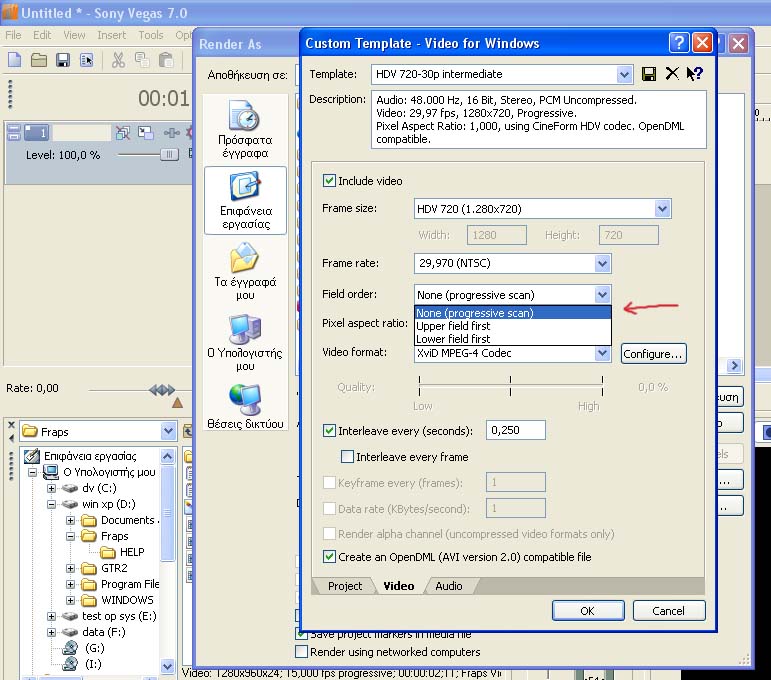
Task: Choose Upper field first option
Action: pos(513,326)
